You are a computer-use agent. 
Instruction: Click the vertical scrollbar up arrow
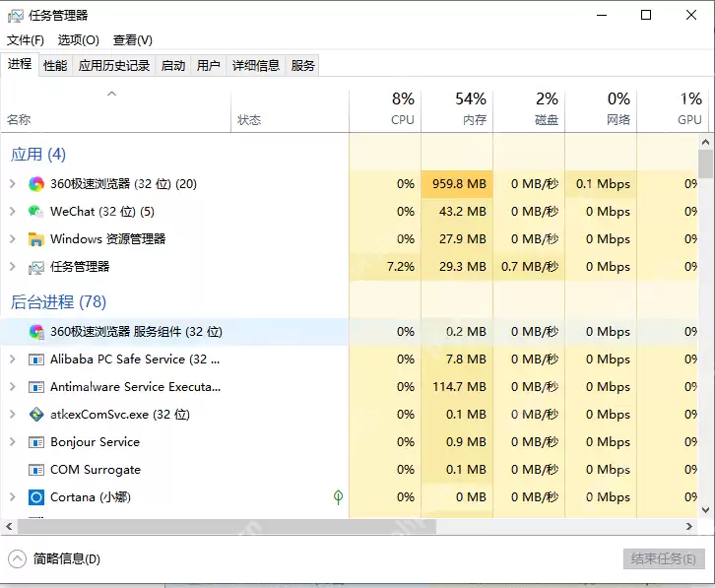pos(705,143)
